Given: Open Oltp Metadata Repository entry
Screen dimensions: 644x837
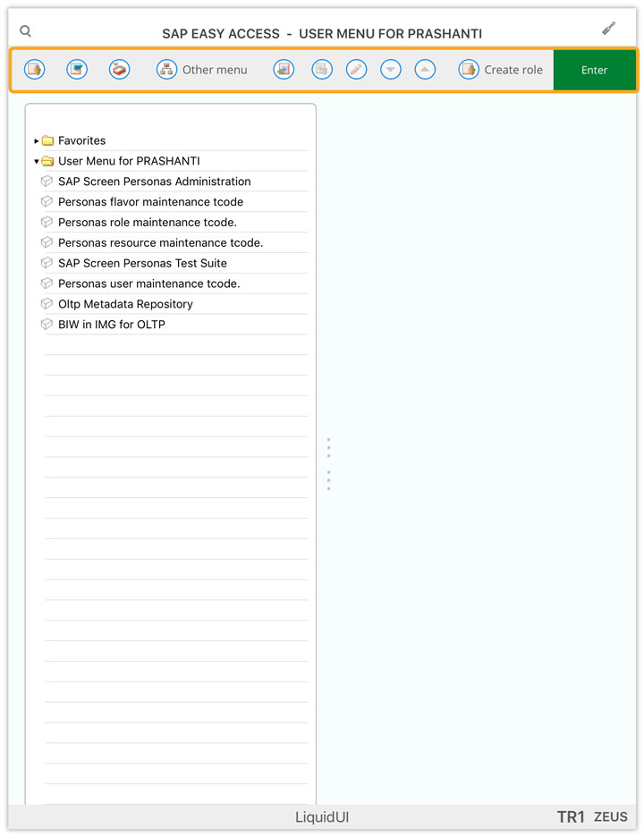Looking at the screenshot, I should (x=125, y=304).
